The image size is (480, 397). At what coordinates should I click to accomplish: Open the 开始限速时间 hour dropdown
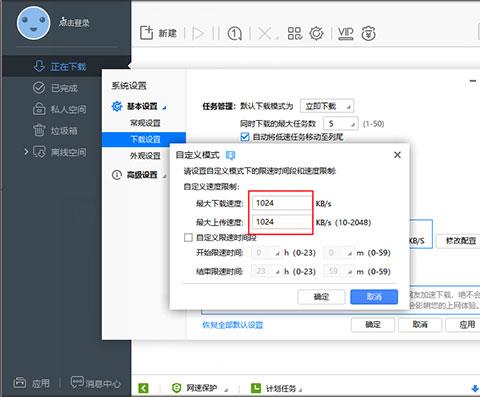point(267,253)
